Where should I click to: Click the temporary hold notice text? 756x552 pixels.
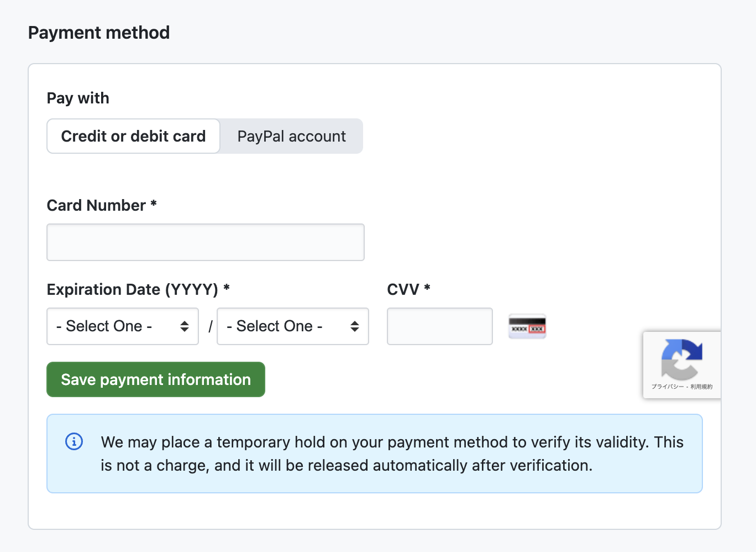pyautogui.click(x=392, y=454)
